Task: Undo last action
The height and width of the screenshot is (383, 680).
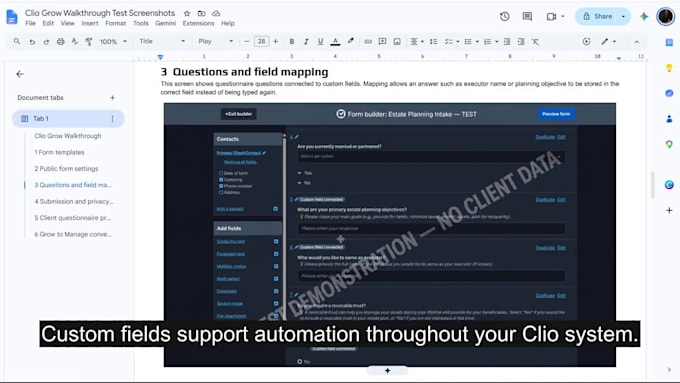Action: pyautogui.click(x=32, y=42)
